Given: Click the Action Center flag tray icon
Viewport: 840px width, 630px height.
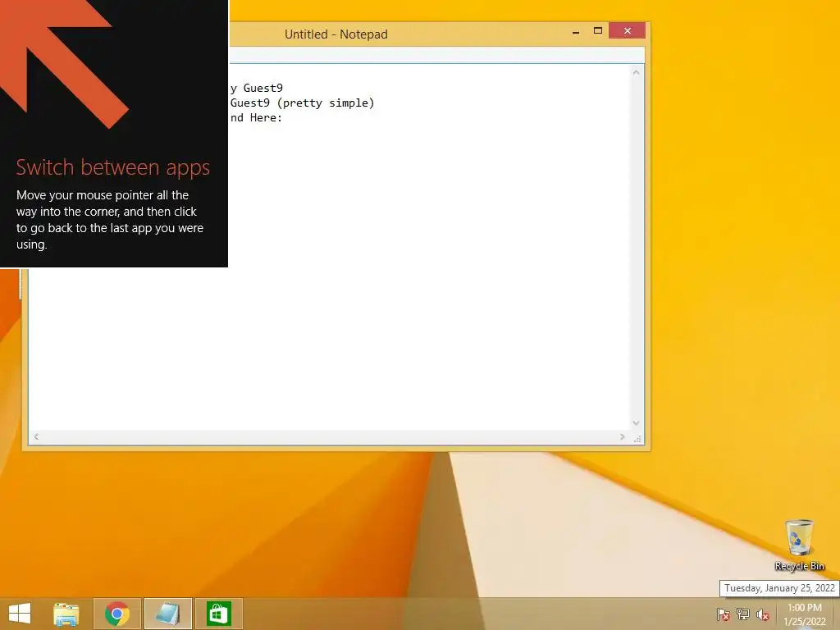Looking at the screenshot, I should [724, 614].
